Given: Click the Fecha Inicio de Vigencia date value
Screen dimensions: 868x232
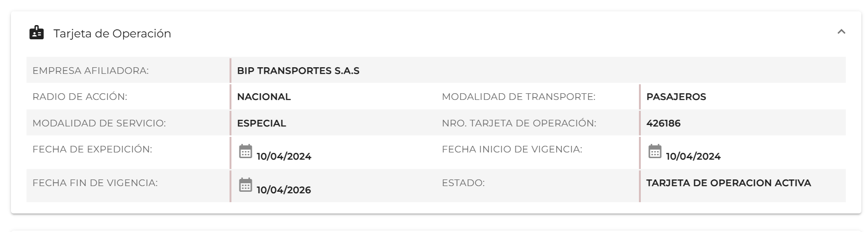Looking at the screenshot, I should click(x=693, y=157).
